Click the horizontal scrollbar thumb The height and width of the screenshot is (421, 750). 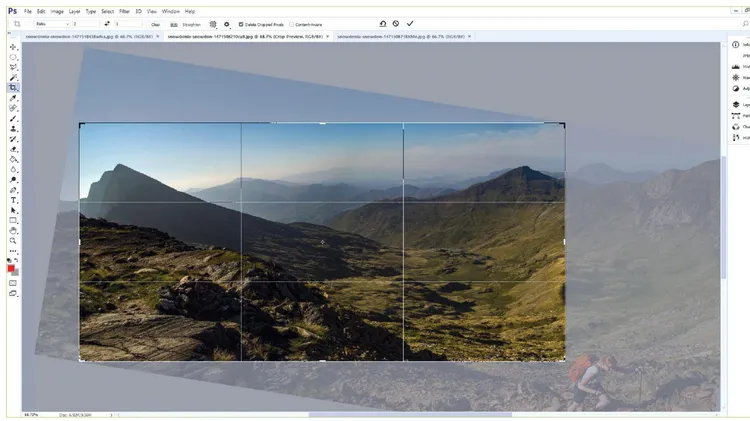pos(410,415)
